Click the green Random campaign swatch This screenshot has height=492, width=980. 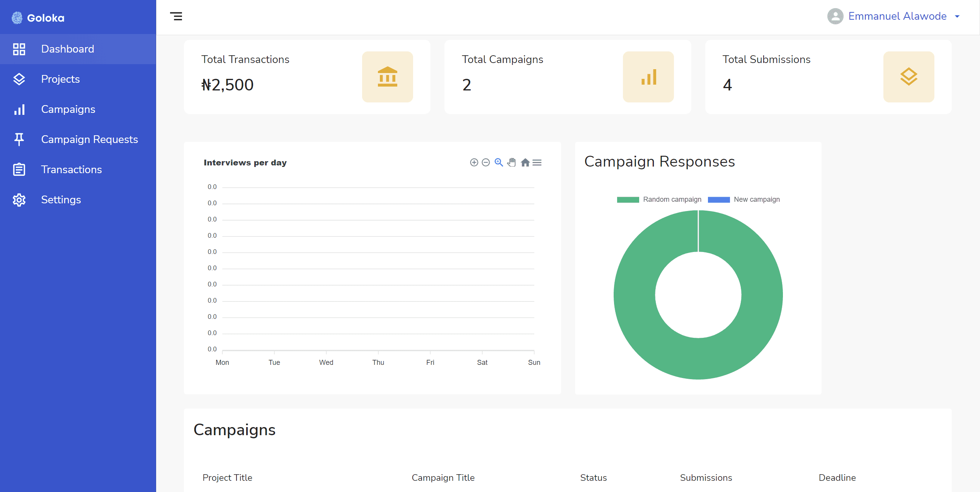(628, 199)
